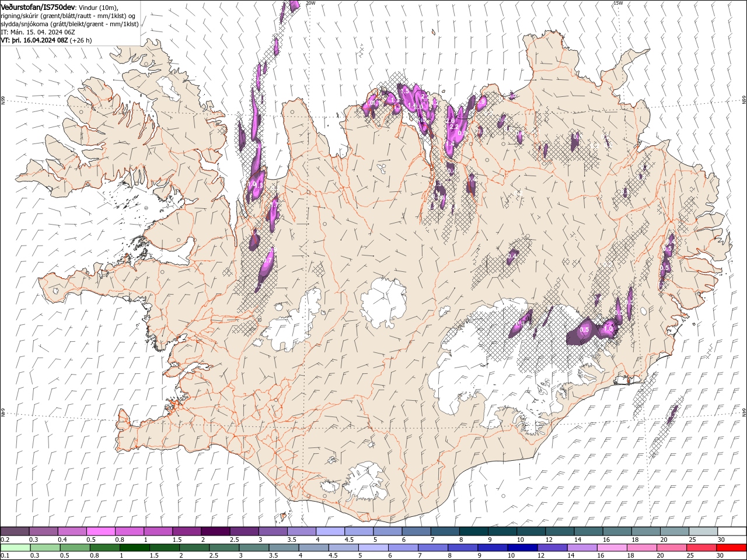
Task: Click the darkest green swatch labeled 1 in the lower legend row
Action: click(x=134, y=548)
